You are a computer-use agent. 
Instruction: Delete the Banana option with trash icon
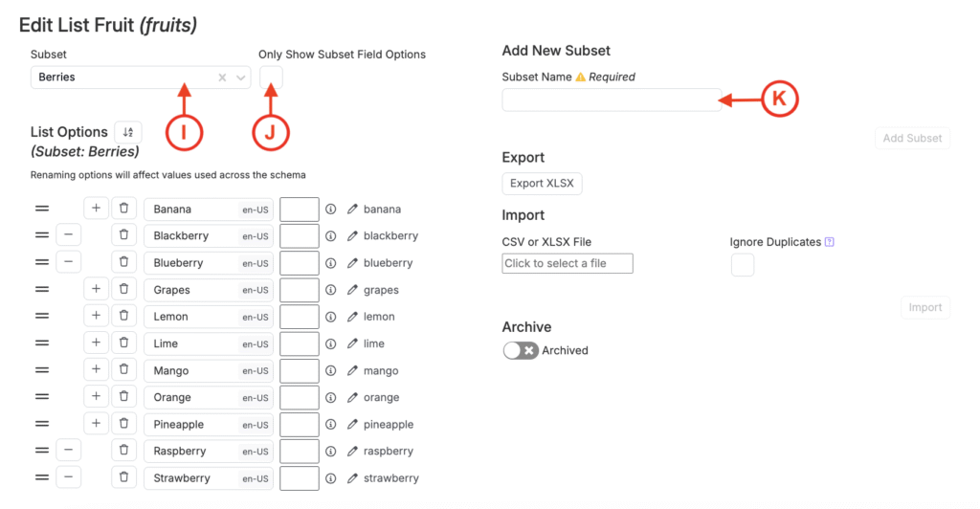pyautogui.click(x=123, y=209)
